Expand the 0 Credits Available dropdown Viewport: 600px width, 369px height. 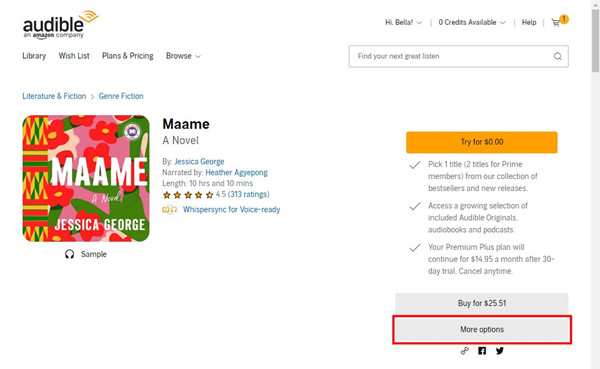(471, 22)
